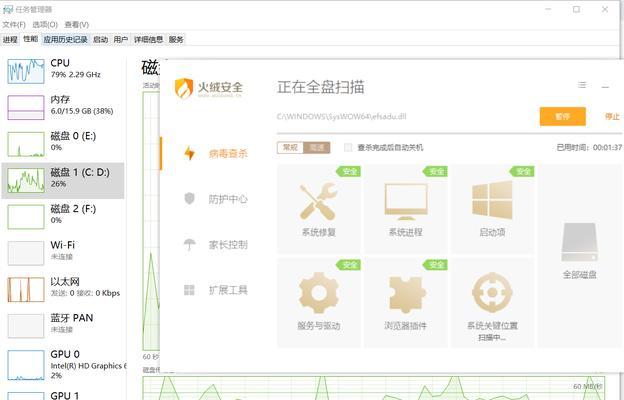
Task: Select the 防护中心 shield icon
Action: click(189, 198)
